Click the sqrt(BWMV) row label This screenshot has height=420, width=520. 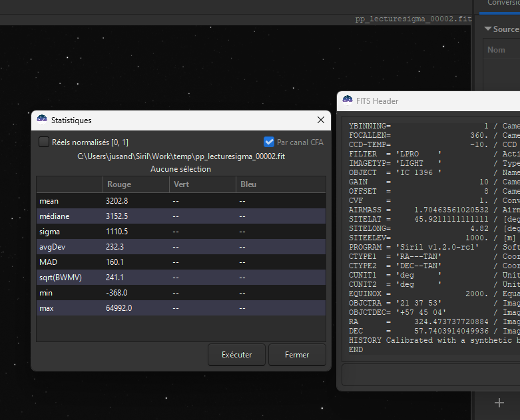click(61, 278)
